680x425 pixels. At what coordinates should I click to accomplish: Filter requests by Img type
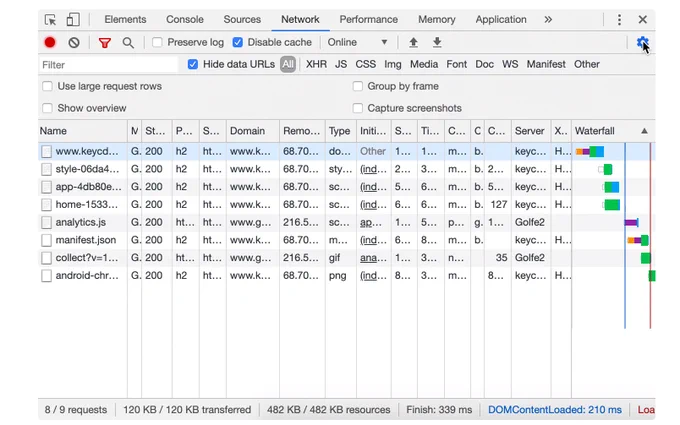(392, 64)
